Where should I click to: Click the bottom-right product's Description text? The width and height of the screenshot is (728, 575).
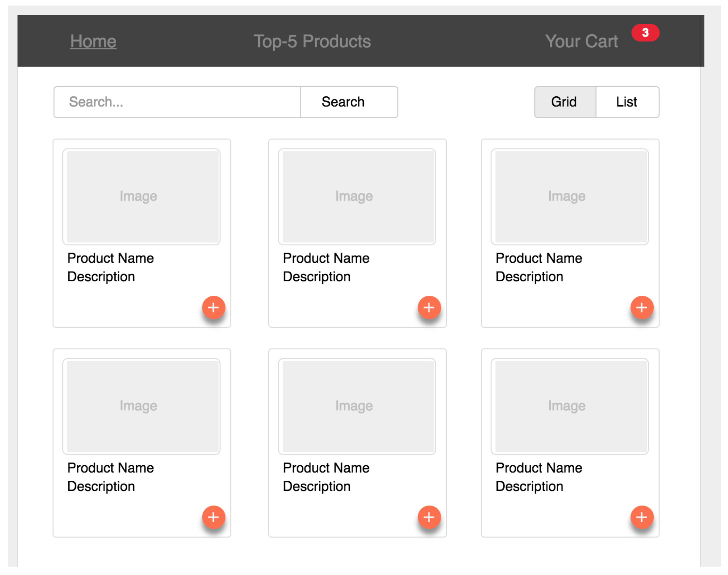click(529, 486)
